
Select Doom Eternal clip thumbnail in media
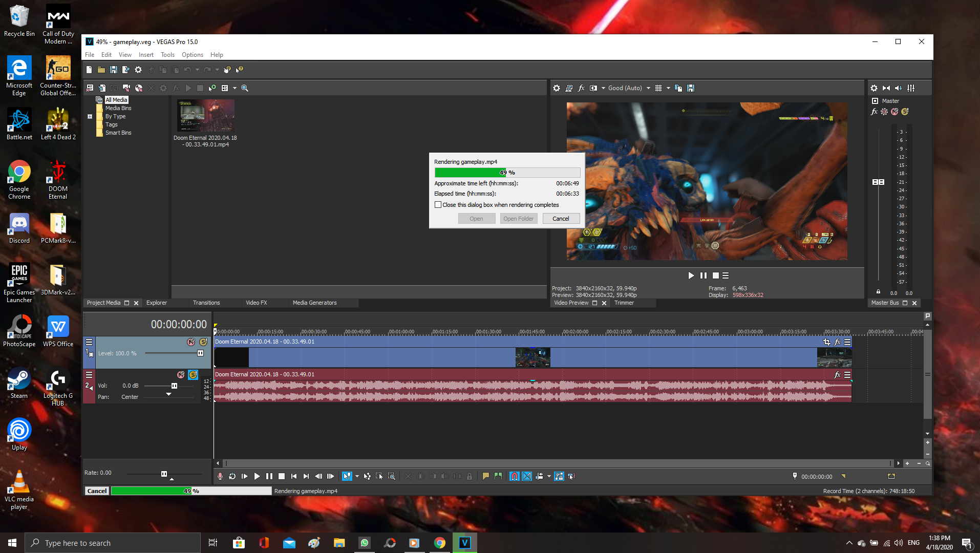tap(206, 116)
